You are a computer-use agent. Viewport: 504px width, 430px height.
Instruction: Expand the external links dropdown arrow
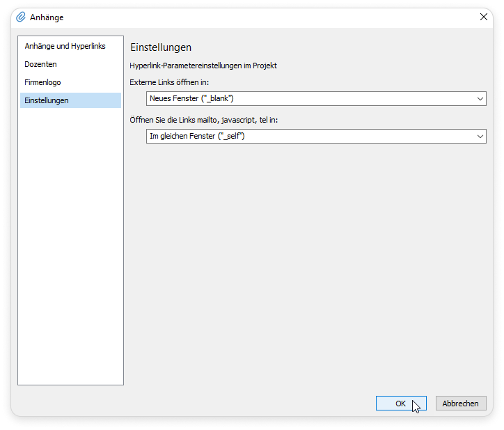tap(480, 99)
